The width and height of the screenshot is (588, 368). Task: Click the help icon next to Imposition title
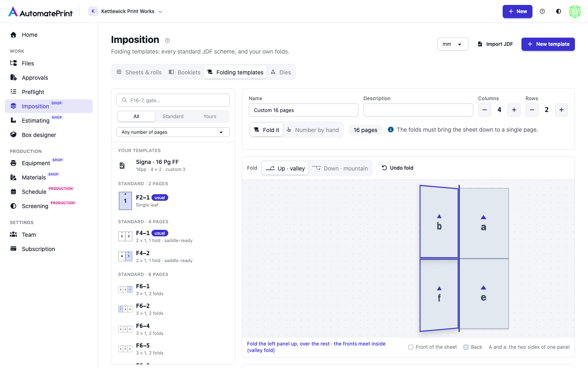(x=167, y=40)
